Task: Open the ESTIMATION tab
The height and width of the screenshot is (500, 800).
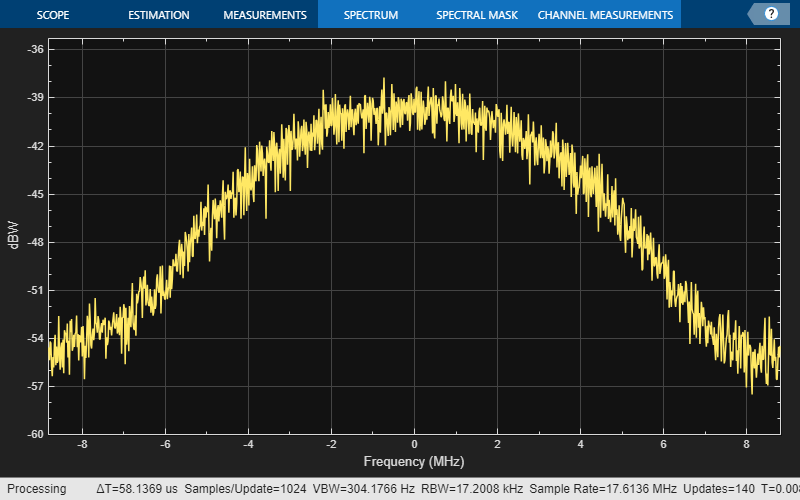Action: [x=159, y=15]
